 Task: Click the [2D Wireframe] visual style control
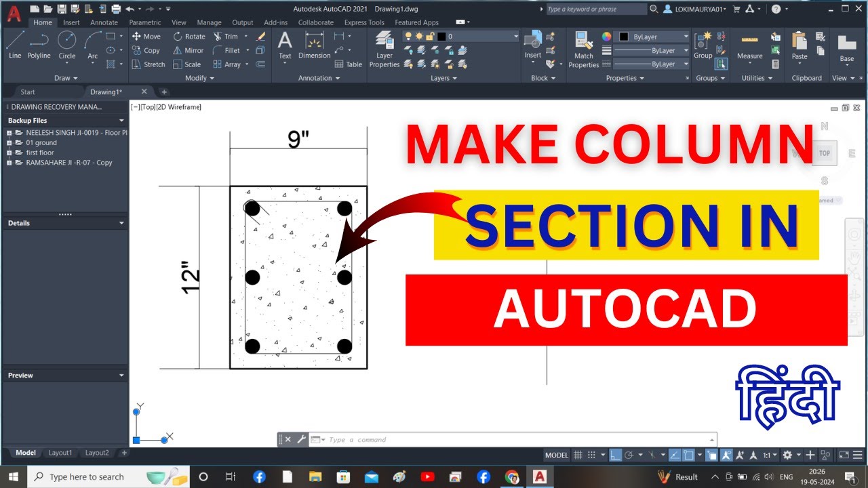point(179,107)
